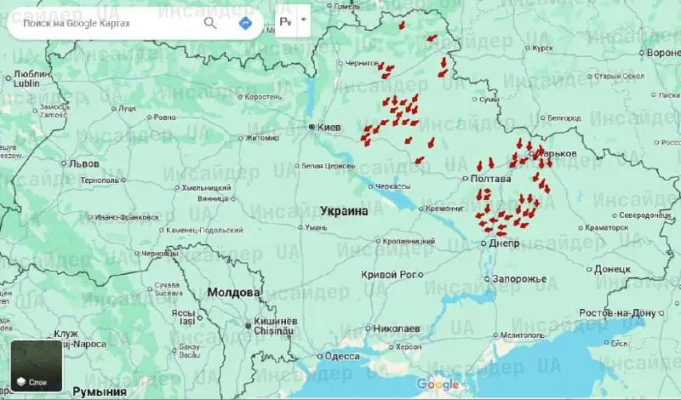This screenshot has width=681, height=400.
Task: Open directions with the blue route icon
Action: (x=245, y=22)
